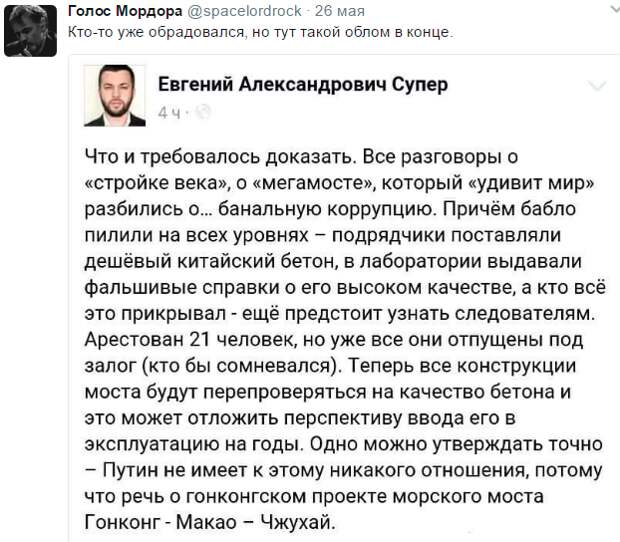Open the Евгений Александрович Супер name link

(x=303, y=84)
